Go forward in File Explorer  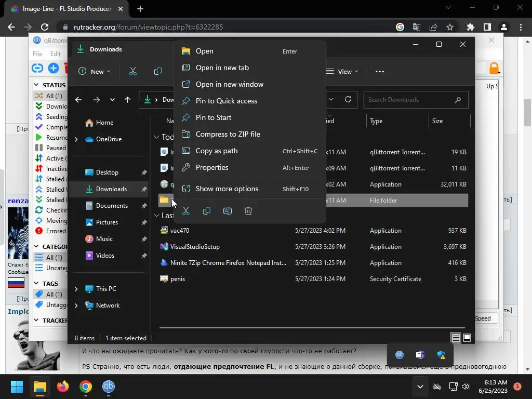click(96, 100)
